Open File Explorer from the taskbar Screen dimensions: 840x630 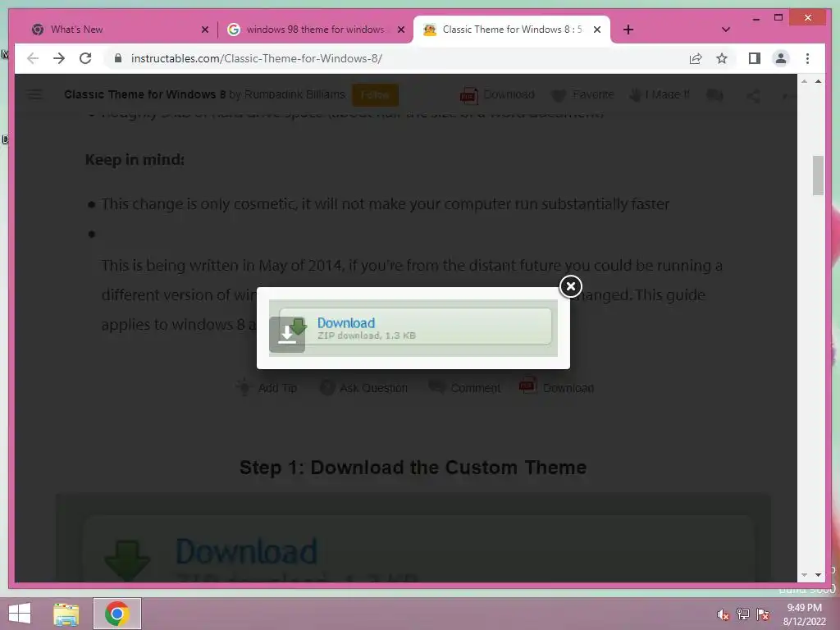coord(66,614)
